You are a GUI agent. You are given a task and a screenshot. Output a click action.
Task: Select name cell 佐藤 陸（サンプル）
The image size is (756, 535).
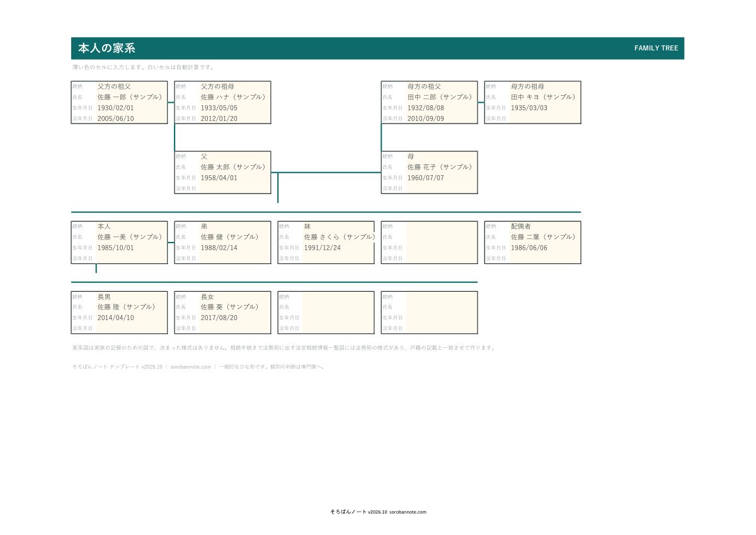[x=132, y=307]
